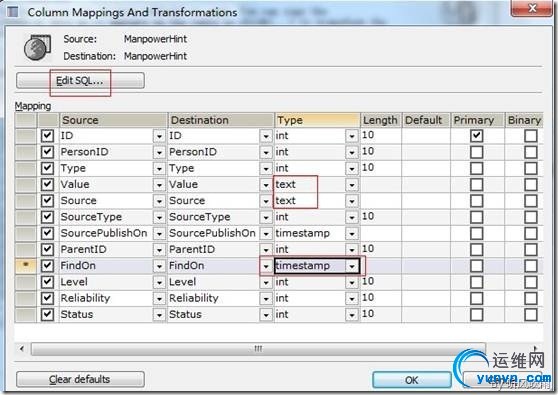Click the int type cell for ParentID
The image size is (558, 395).
click(282, 249)
